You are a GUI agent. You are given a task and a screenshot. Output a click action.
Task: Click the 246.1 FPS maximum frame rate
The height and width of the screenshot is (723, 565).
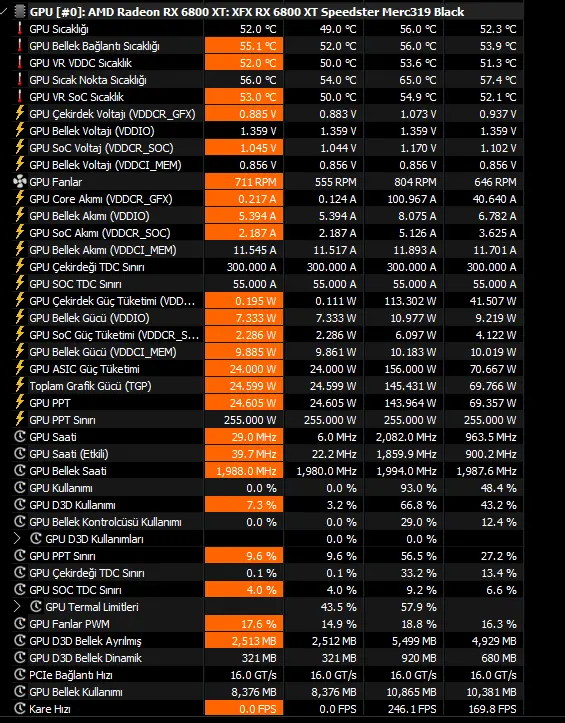pos(414,709)
